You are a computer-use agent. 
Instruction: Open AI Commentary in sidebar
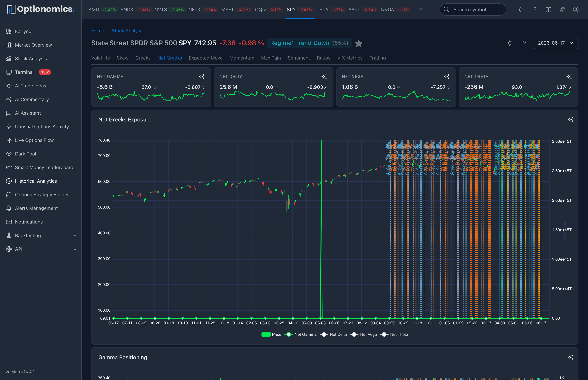click(x=41, y=99)
